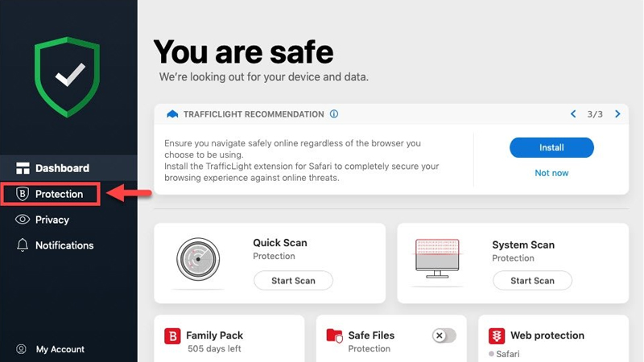Click the Notifications bell icon
This screenshot has width=644, height=362.
coord(23,245)
